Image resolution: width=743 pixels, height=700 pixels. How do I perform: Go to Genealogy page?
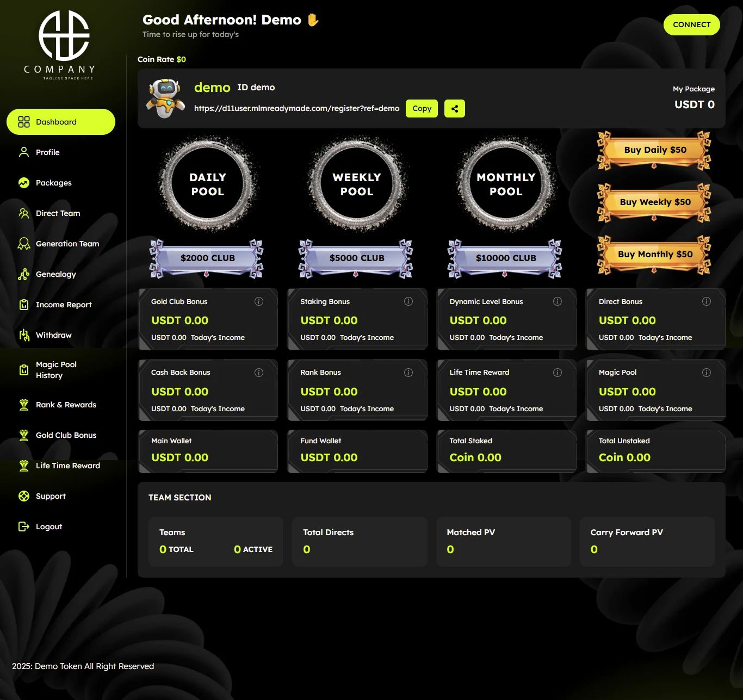click(55, 274)
